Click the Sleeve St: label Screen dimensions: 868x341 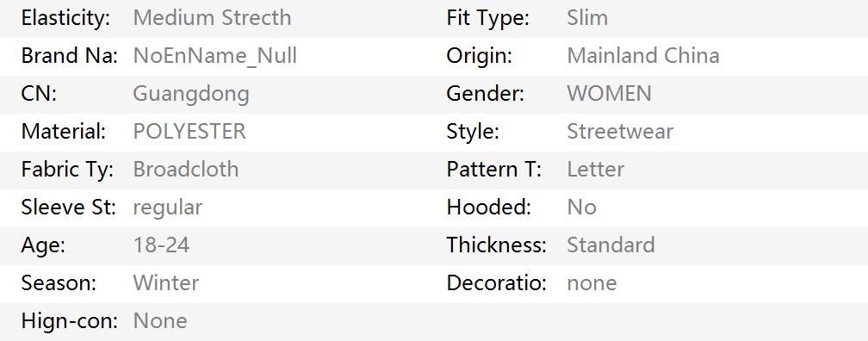coord(69,207)
